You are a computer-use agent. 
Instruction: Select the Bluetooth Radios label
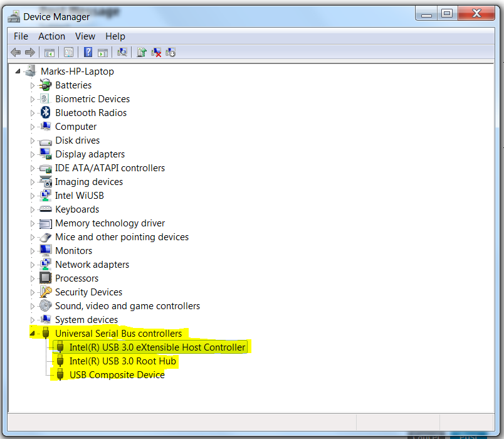click(91, 112)
